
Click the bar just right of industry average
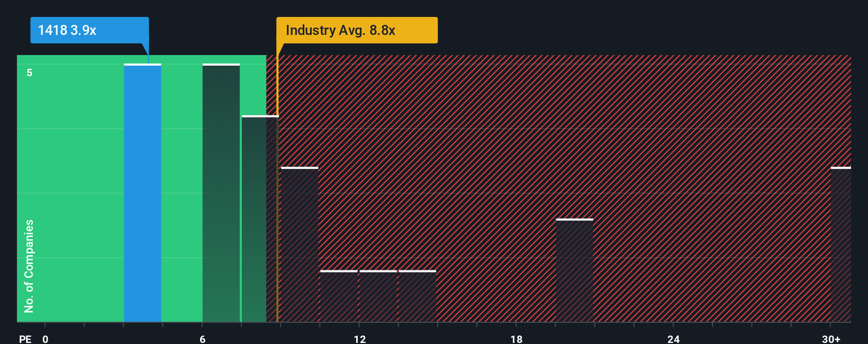click(300, 245)
